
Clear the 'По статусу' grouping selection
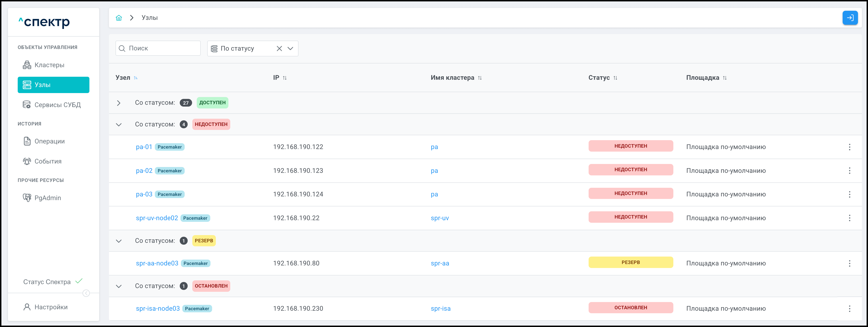coord(279,49)
